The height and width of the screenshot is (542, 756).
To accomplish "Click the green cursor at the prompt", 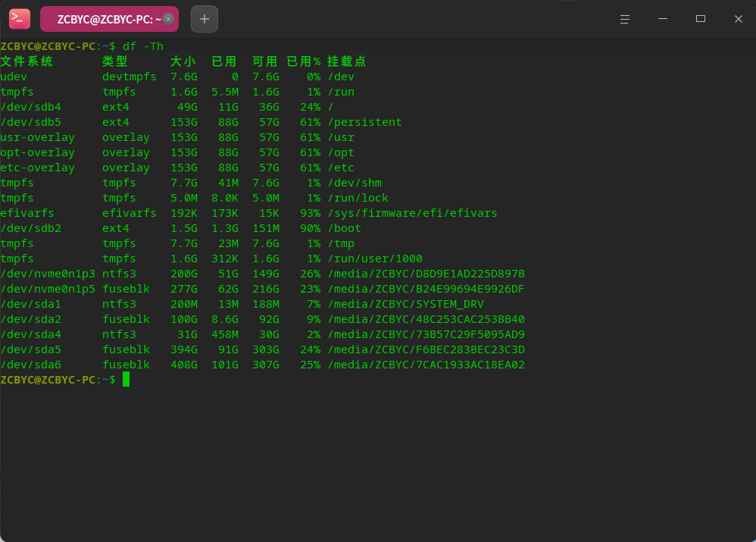I will 126,379.
